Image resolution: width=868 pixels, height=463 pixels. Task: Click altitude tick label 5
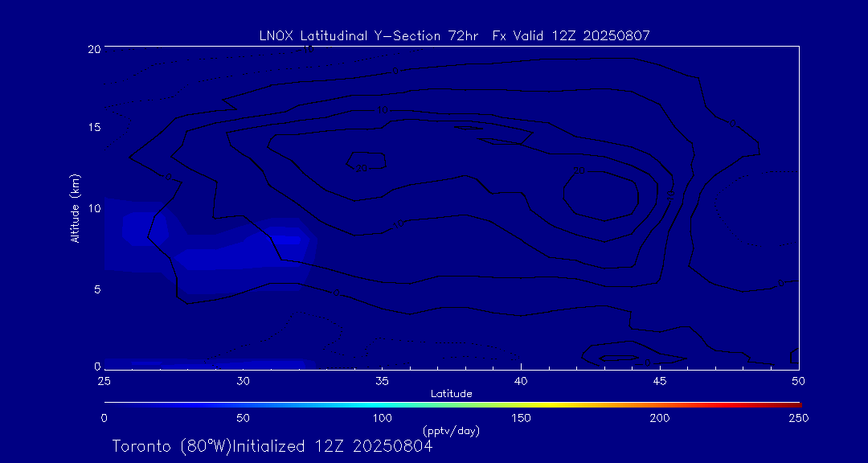(96, 289)
